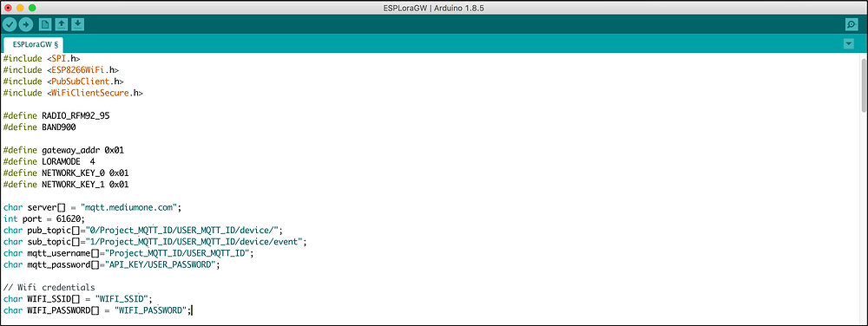Click the LORAMODE 4 define line
This screenshot has height=326, width=868.
49,162
